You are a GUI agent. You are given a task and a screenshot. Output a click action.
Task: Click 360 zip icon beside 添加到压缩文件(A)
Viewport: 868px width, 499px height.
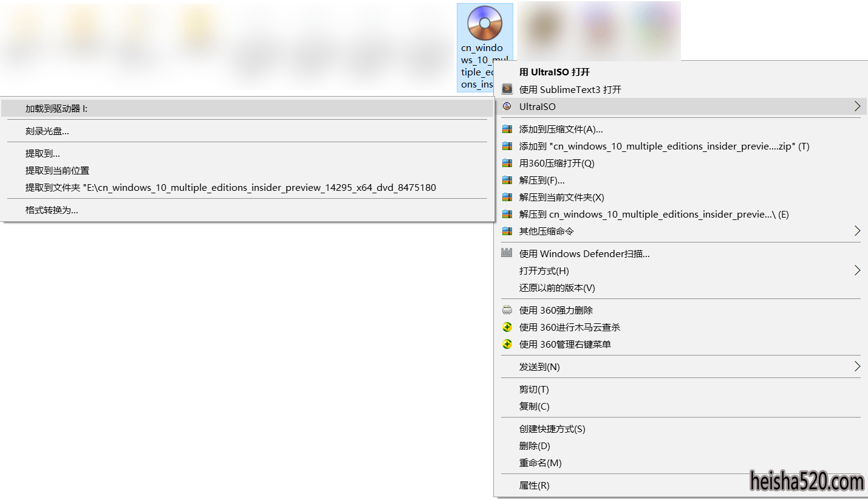tap(507, 129)
